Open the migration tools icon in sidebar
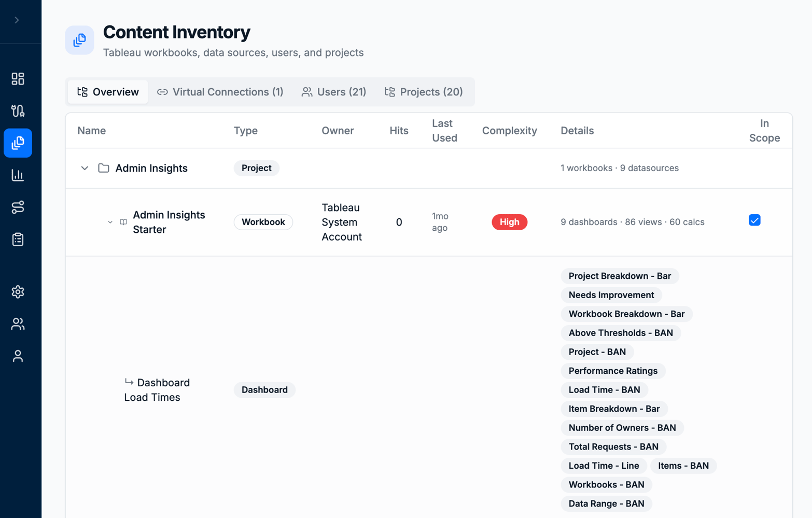 coord(18,111)
